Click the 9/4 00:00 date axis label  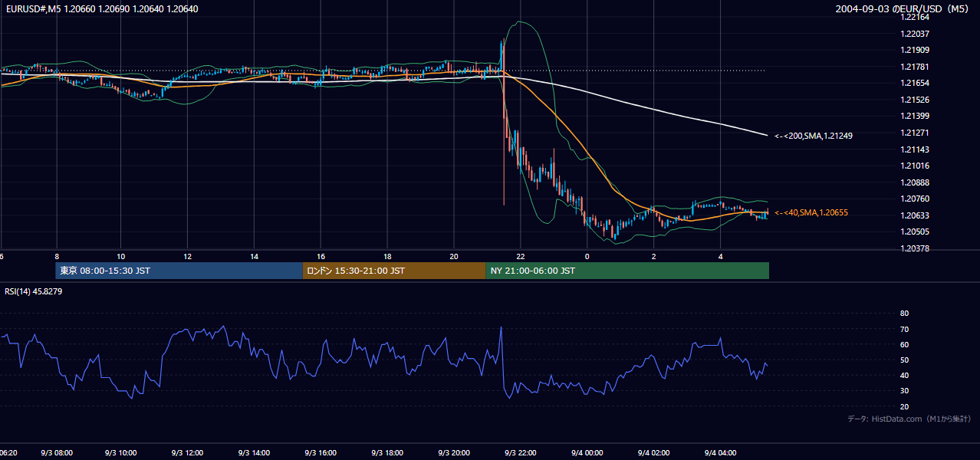pyautogui.click(x=588, y=453)
